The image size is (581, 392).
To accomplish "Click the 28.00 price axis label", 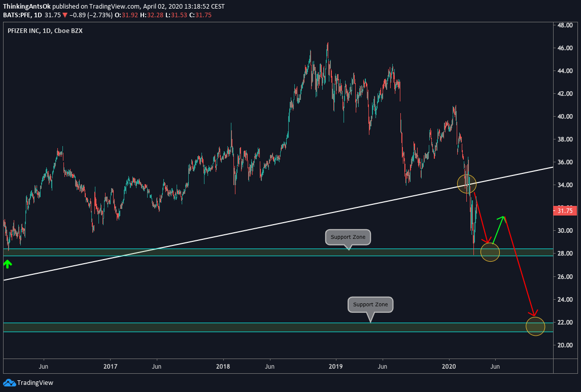I will tap(565, 254).
